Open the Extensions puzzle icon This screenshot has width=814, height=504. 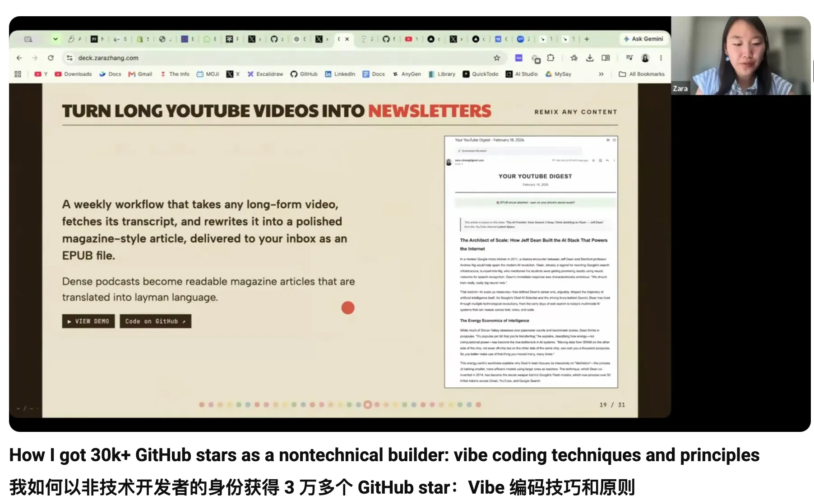(550, 58)
